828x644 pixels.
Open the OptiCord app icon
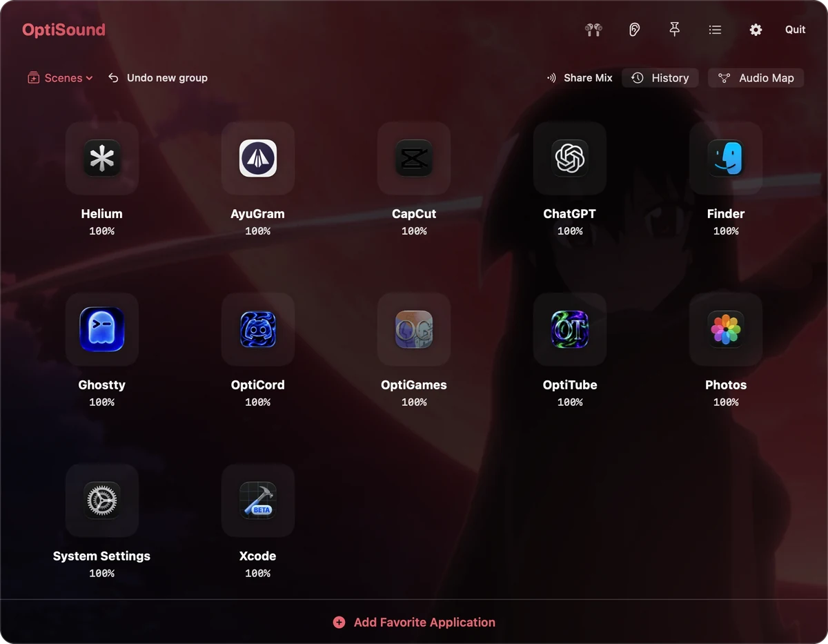pyautogui.click(x=258, y=329)
